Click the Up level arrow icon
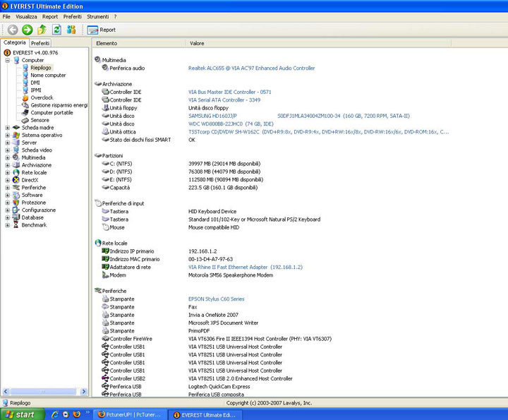This screenshot has width=508, height=420. pos(42,30)
